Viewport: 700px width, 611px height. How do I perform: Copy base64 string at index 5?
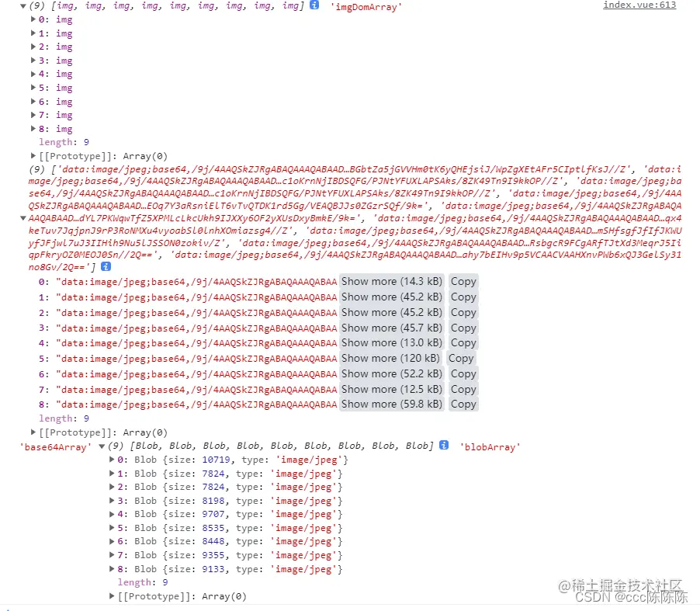click(x=461, y=358)
